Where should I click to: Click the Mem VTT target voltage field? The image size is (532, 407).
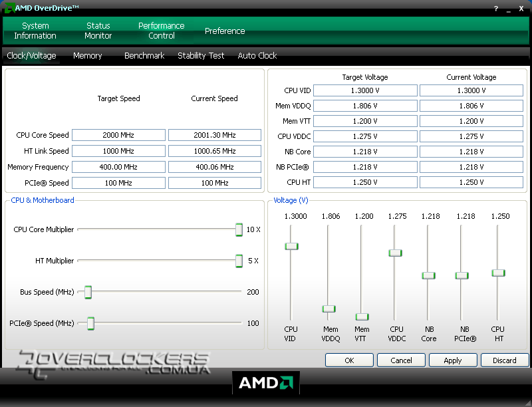point(365,121)
